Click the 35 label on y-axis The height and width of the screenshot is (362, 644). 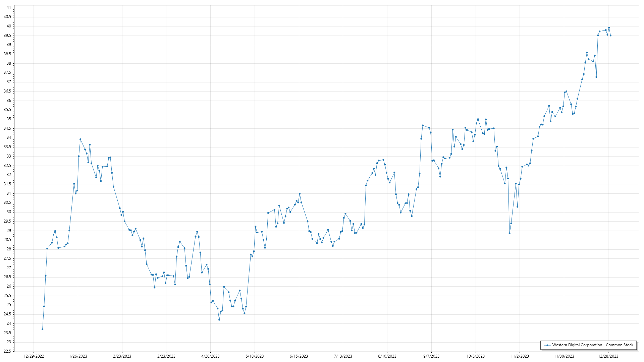coord(9,119)
